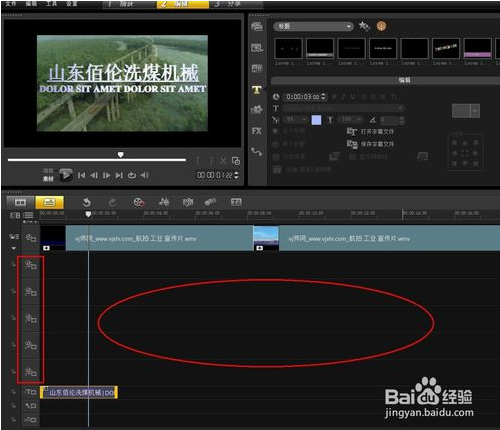
Task: Click the video track button
Action: [x=31, y=238]
